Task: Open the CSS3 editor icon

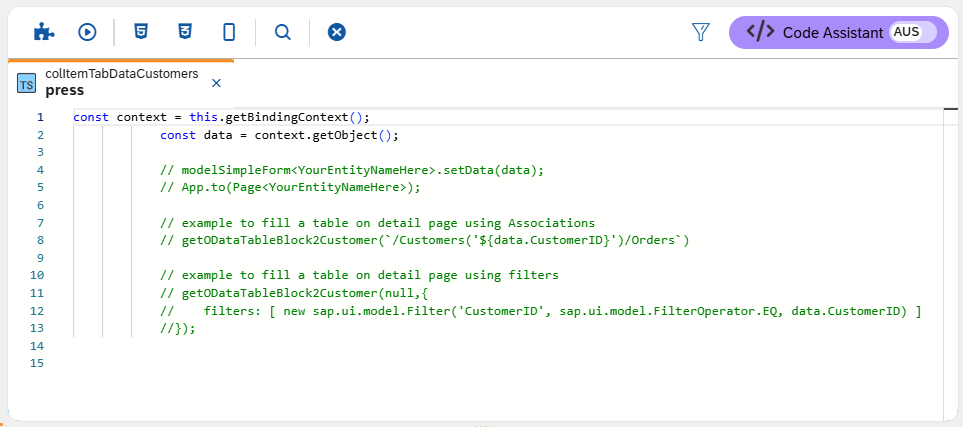Action: 184,31
